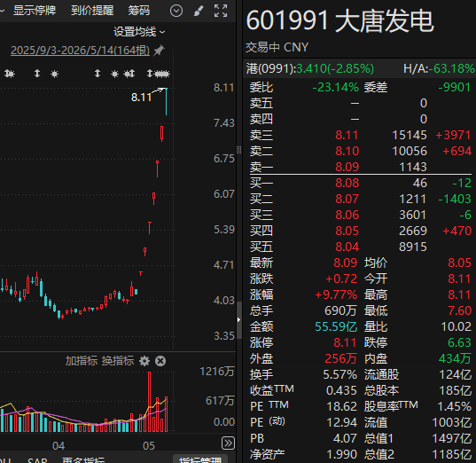Click the 8.11 high price label on chart
476x463 pixels.
click(x=141, y=98)
